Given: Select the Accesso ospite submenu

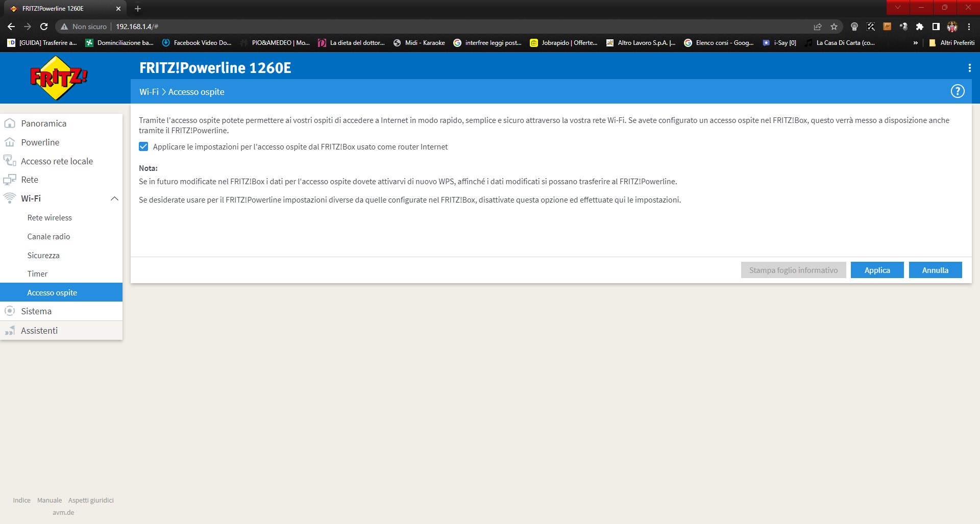Looking at the screenshot, I should pyautogui.click(x=61, y=292).
